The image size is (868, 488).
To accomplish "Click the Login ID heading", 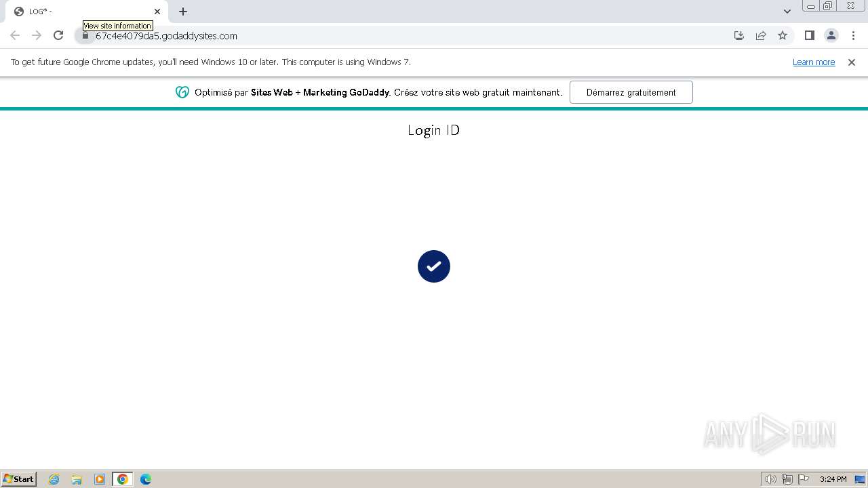I will click(x=434, y=130).
